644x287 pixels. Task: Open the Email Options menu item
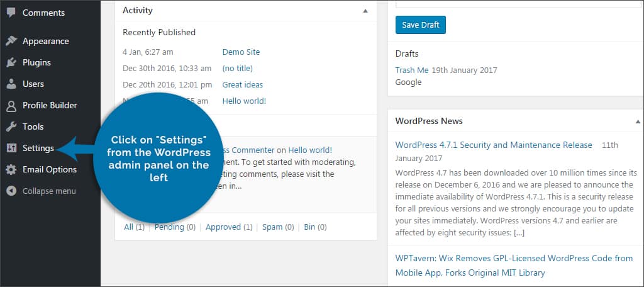[x=50, y=169]
